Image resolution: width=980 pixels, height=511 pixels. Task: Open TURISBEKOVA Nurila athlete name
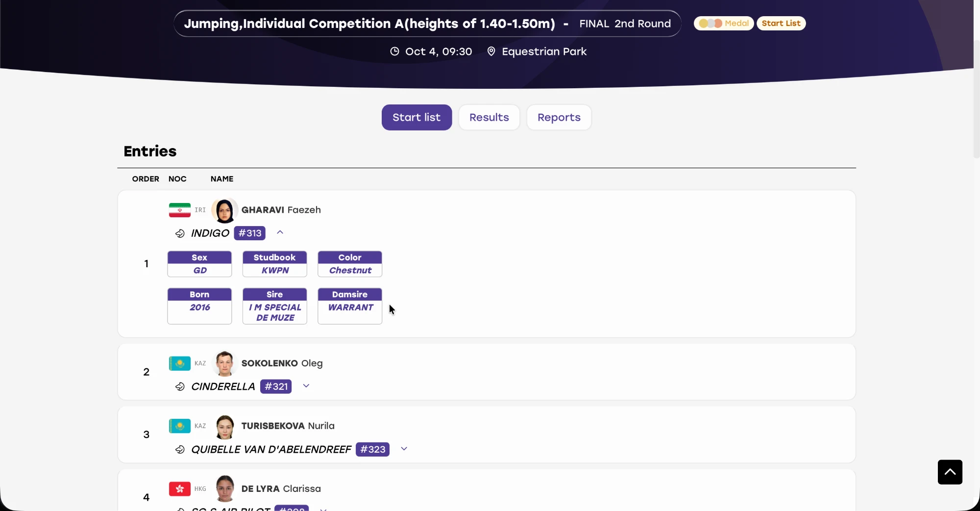(x=288, y=426)
